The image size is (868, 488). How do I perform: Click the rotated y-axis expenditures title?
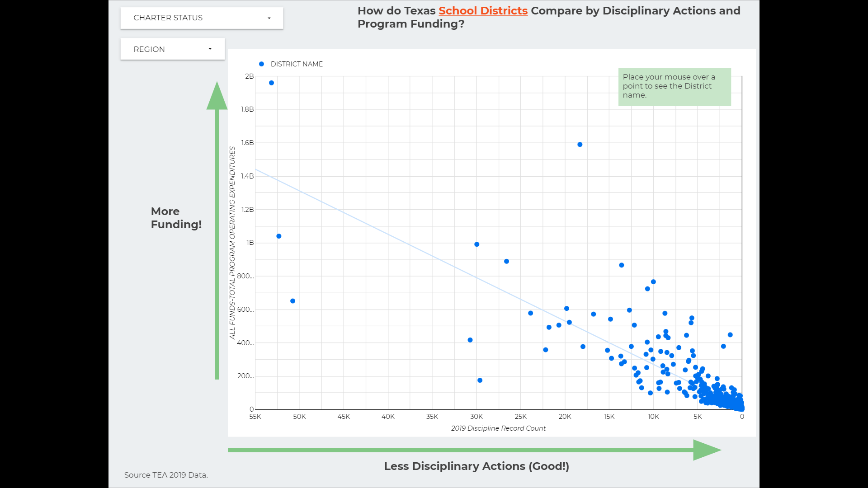pos(232,243)
